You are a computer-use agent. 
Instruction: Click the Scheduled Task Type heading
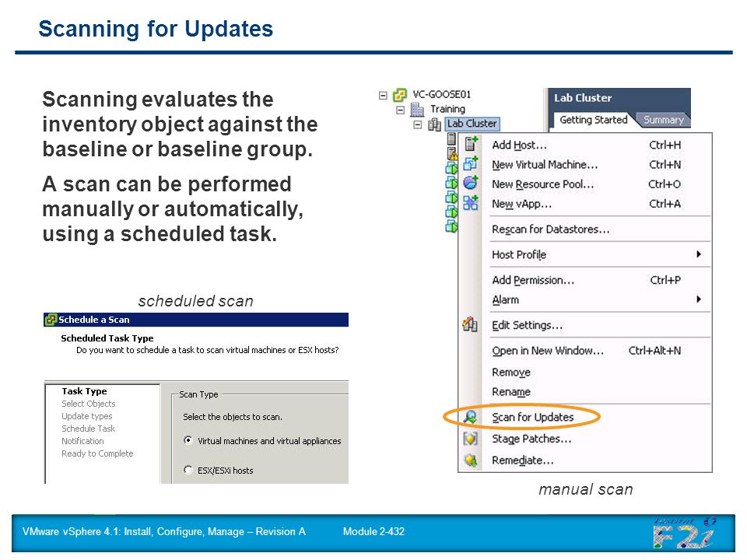(x=107, y=338)
